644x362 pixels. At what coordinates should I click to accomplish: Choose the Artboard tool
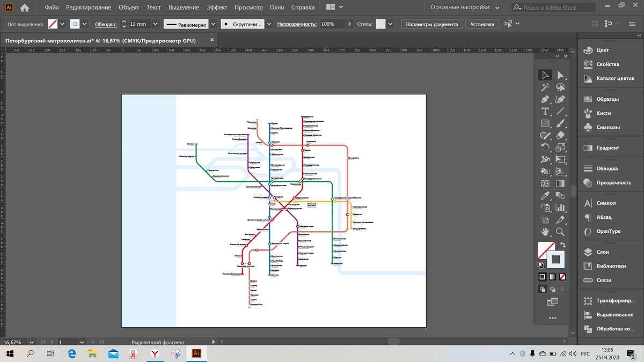545,220
